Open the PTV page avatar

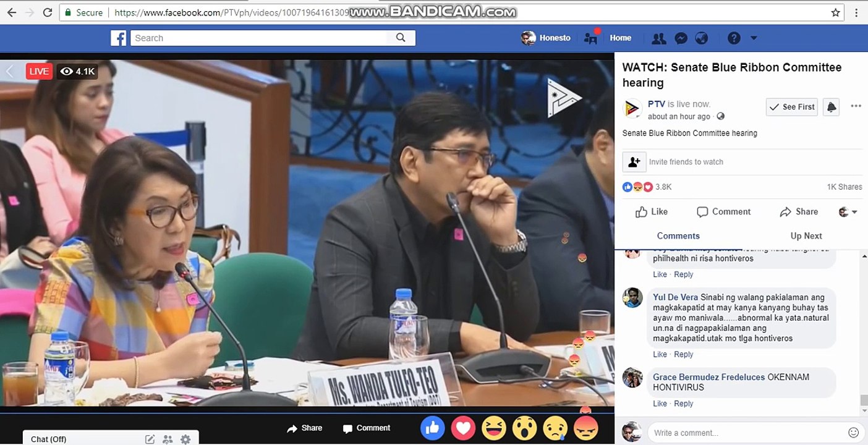coord(632,109)
